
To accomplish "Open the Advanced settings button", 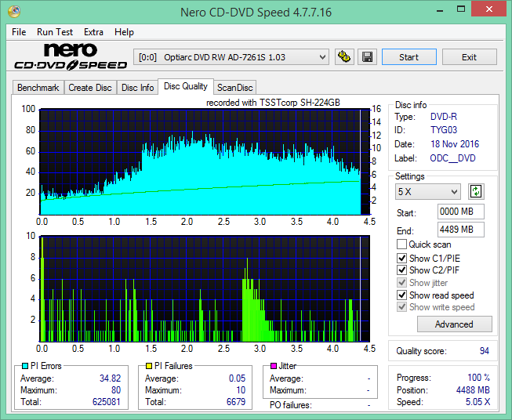I will (454, 324).
